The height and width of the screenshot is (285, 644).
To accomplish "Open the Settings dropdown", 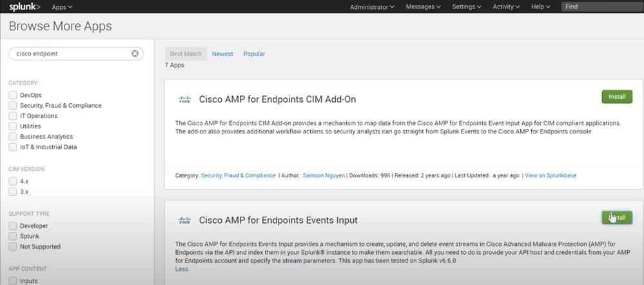I will pyautogui.click(x=467, y=6).
